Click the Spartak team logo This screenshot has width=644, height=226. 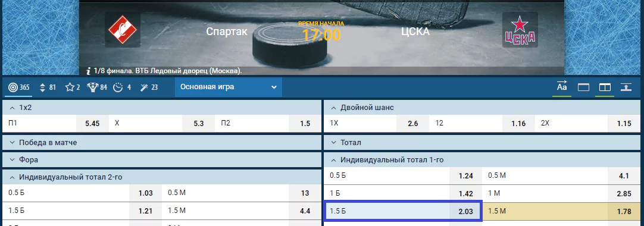[123, 30]
